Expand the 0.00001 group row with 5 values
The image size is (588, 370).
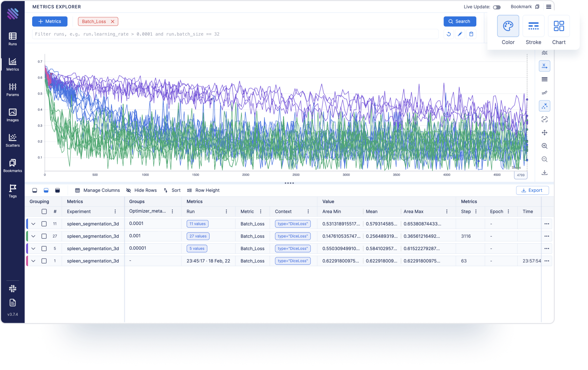[x=33, y=249]
